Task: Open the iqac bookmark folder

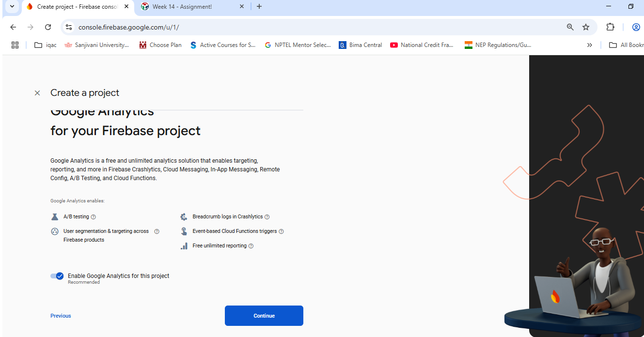Action: [x=46, y=45]
